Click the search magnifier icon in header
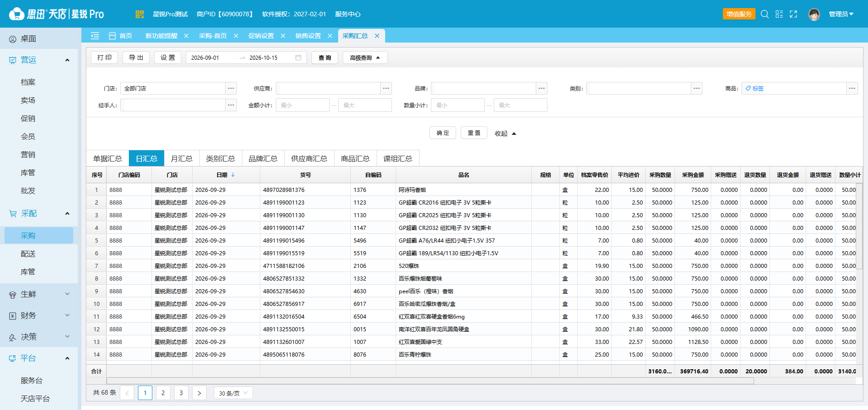The width and height of the screenshot is (868, 410). coord(764,14)
